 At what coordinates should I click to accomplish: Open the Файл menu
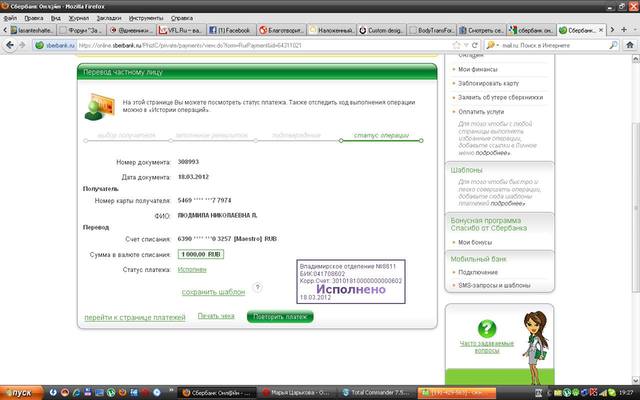coord(10,18)
